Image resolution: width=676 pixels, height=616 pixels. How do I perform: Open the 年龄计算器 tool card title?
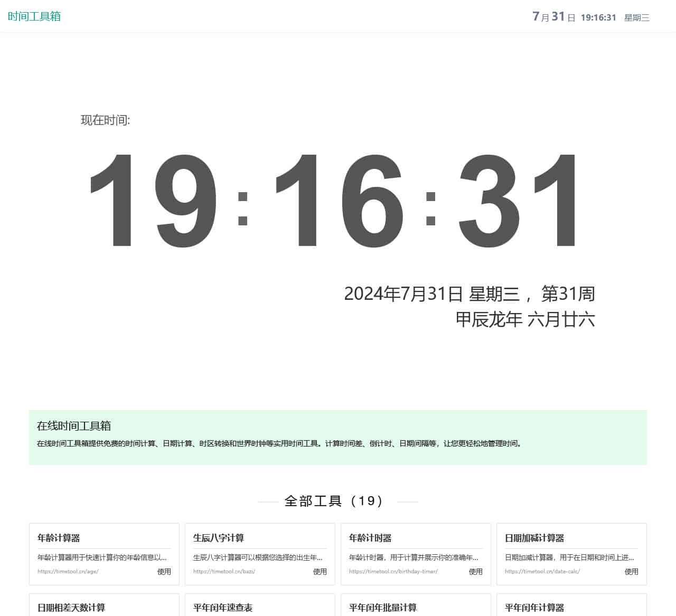59,538
